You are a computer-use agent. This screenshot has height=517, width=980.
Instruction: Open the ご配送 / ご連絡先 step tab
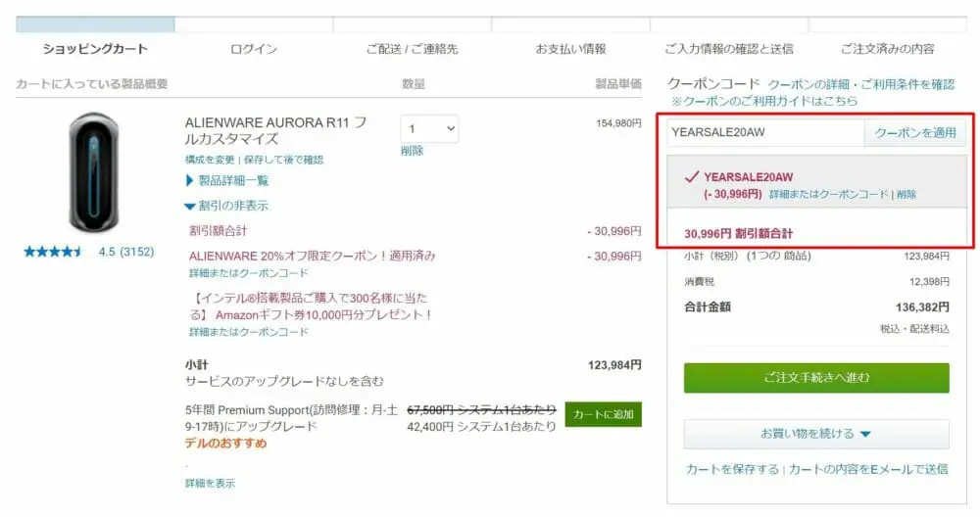click(x=412, y=49)
